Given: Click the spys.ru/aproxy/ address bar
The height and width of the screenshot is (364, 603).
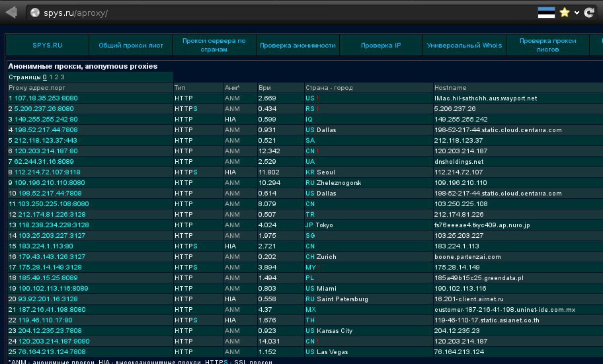Looking at the screenshot, I should (264, 13).
